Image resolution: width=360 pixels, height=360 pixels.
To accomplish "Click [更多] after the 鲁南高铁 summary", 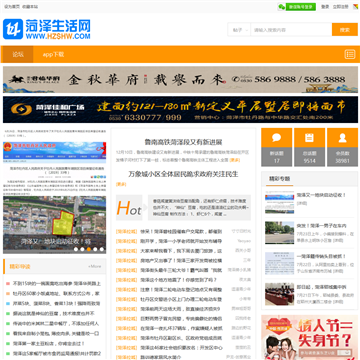I will coord(235,160).
